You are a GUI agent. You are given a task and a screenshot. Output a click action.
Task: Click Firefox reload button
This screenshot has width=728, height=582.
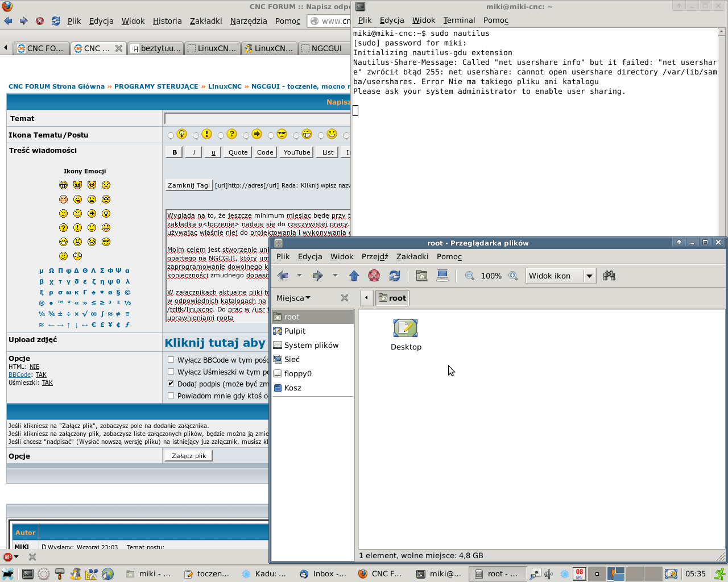point(56,21)
